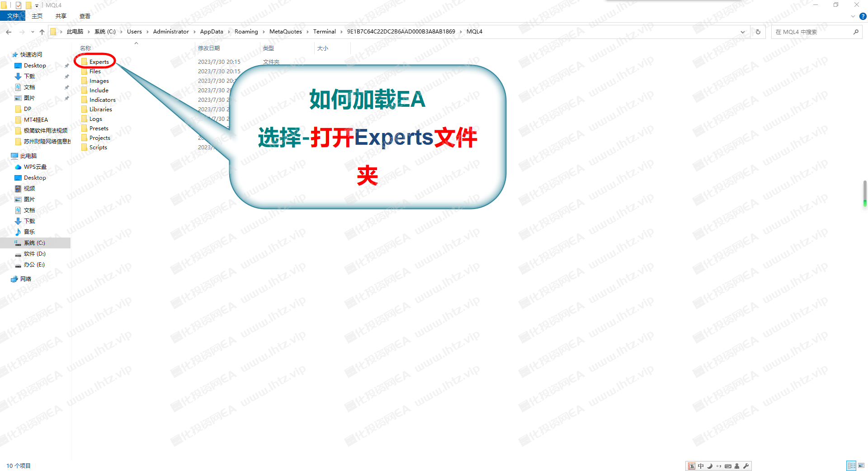Open the Files folder icon
868x471 pixels.
click(84, 71)
